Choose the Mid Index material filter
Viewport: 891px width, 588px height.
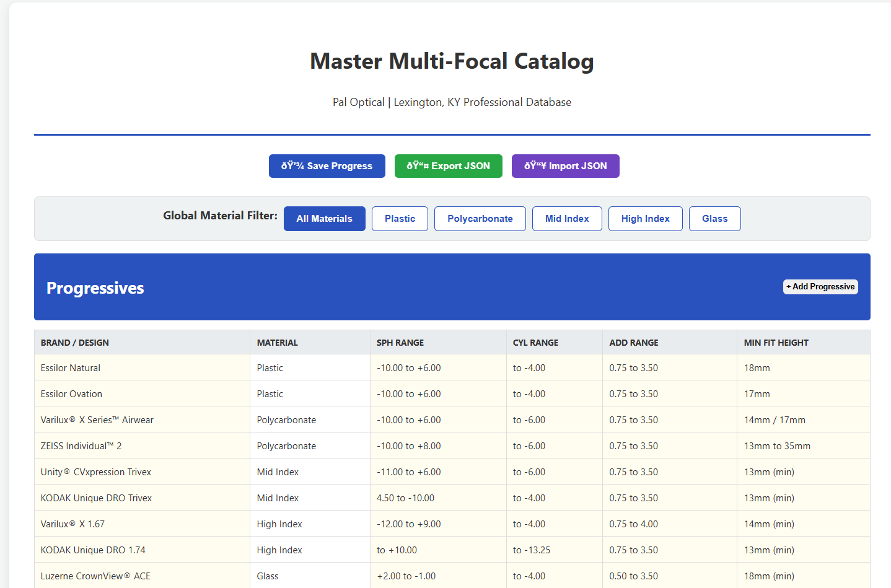pos(566,219)
